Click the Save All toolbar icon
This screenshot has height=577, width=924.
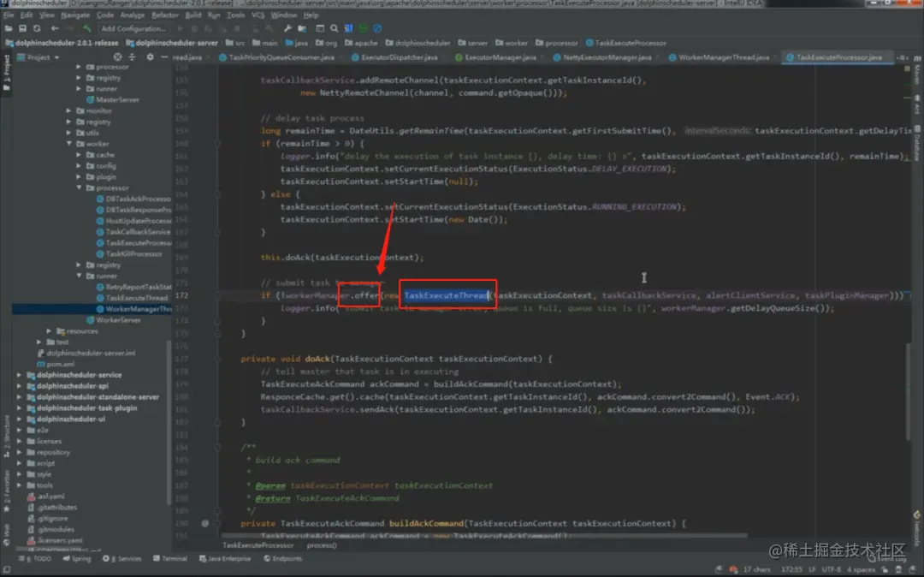(22, 28)
